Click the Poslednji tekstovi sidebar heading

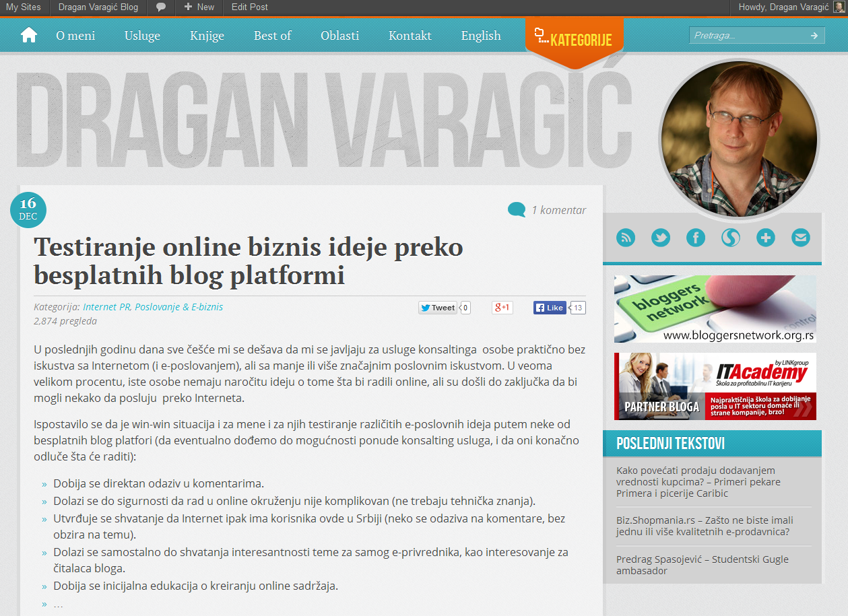click(671, 444)
